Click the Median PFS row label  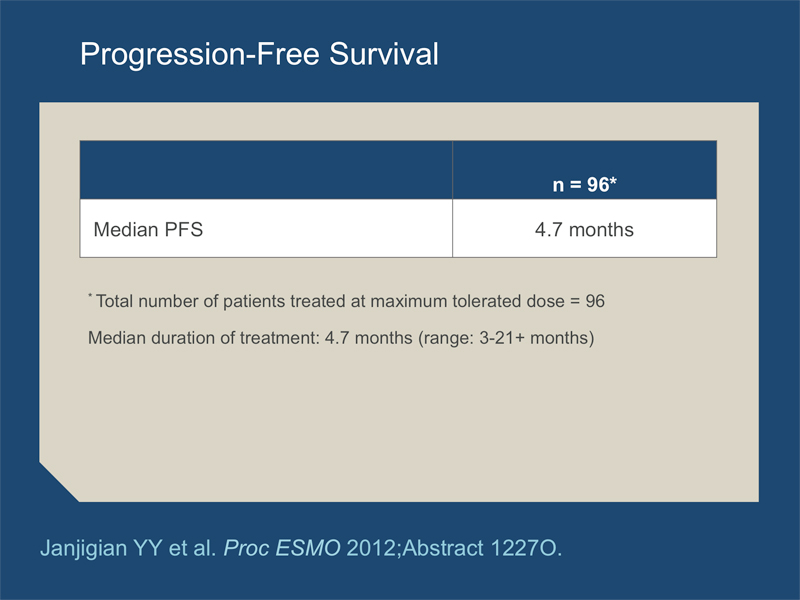(148, 230)
